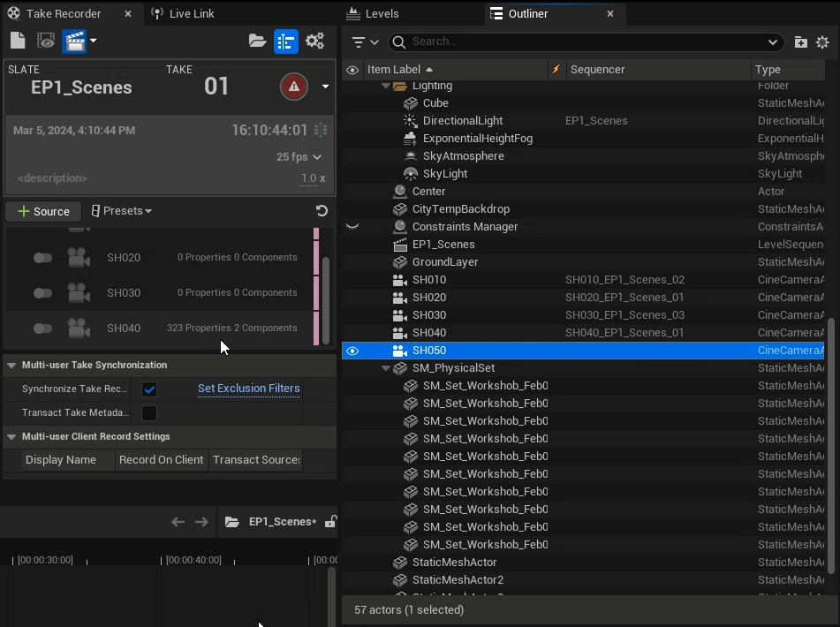Switch to the Levels tab

[382, 13]
